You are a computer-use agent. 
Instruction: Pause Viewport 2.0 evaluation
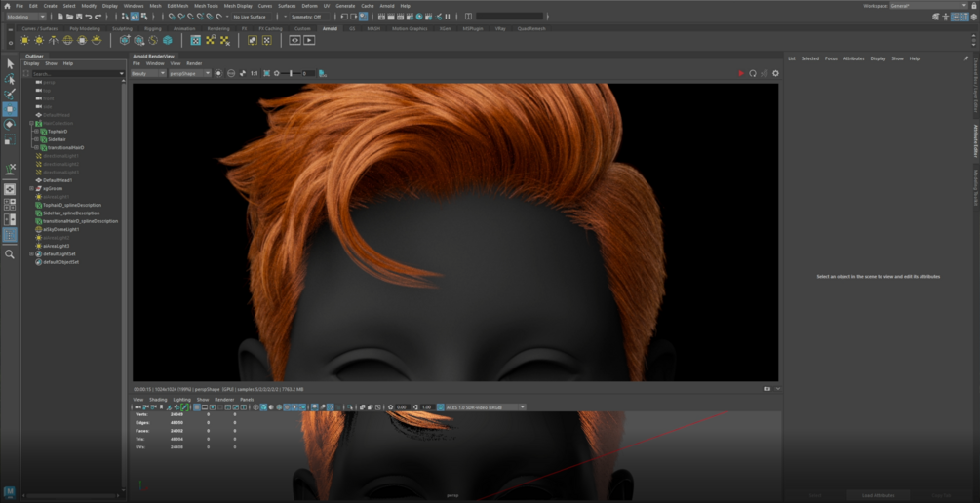[448, 17]
